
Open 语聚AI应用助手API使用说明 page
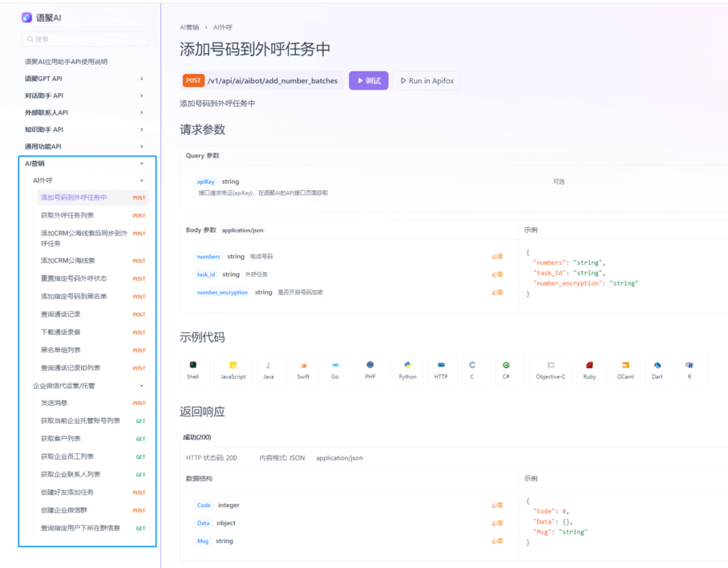pos(66,62)
